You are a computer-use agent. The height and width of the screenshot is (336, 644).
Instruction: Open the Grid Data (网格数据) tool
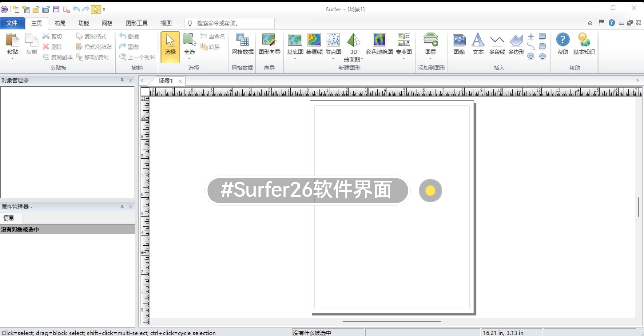(242, 44)
